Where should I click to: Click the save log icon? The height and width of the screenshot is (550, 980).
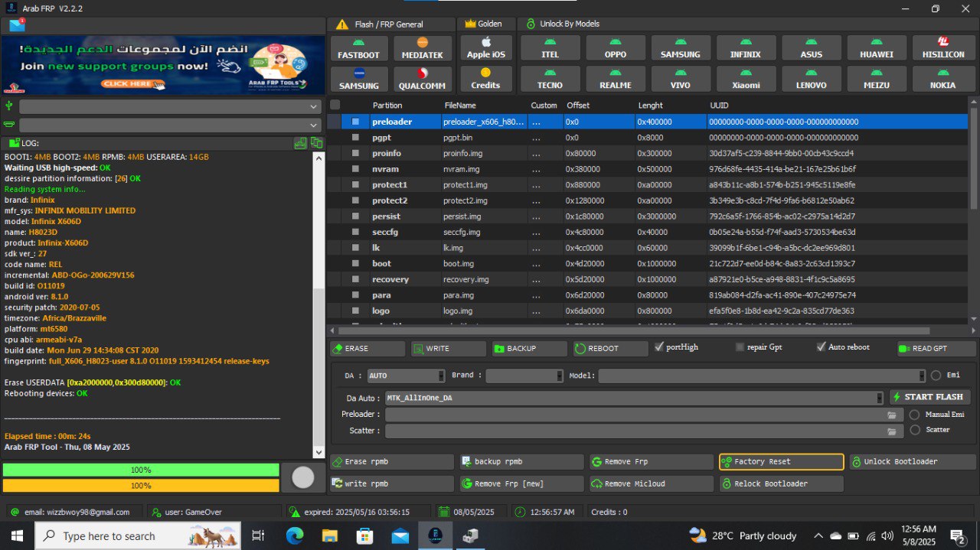tap(301, 143)
